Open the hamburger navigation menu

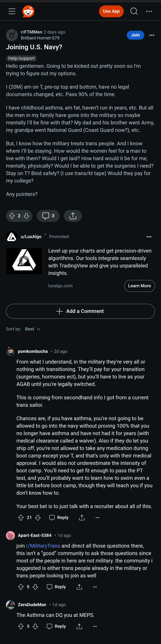pos(12,11)
